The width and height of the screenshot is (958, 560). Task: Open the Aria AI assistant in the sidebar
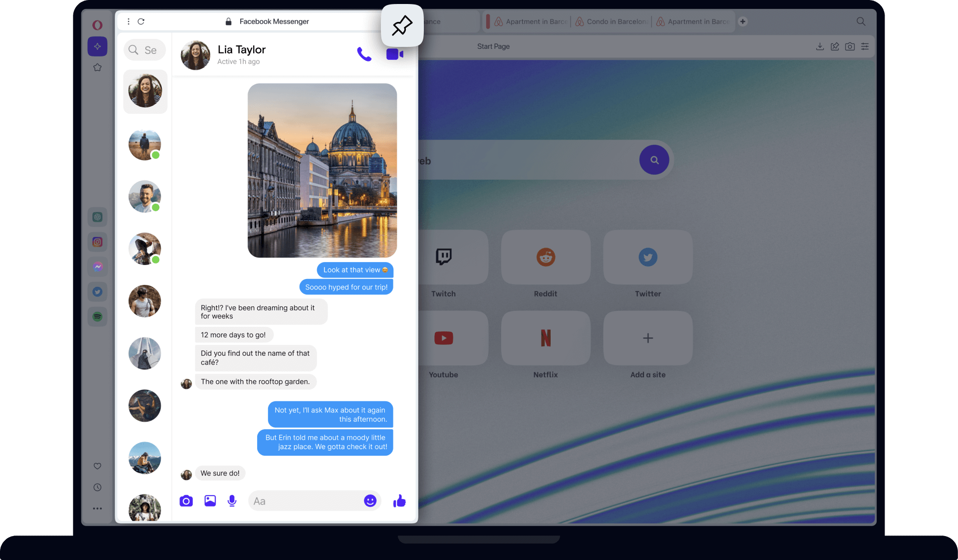[x=97, y=46]
